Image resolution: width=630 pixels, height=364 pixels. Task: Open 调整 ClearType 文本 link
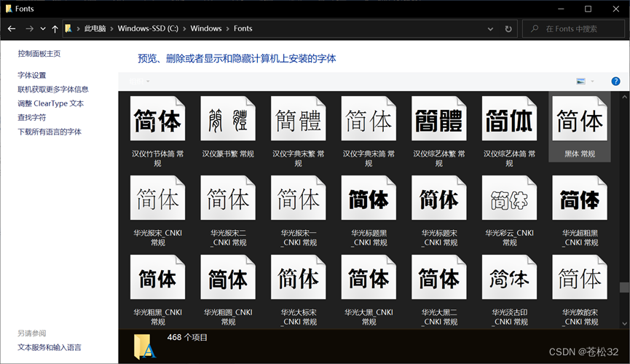51,103
